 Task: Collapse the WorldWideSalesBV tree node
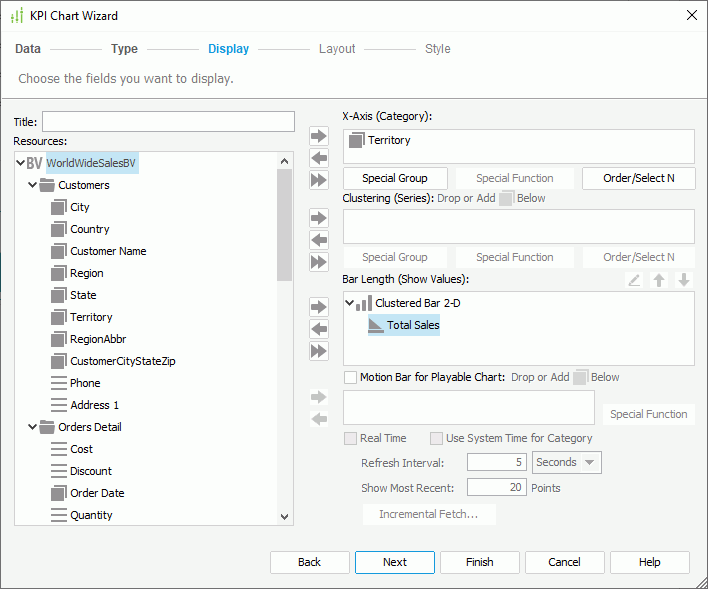20,163
